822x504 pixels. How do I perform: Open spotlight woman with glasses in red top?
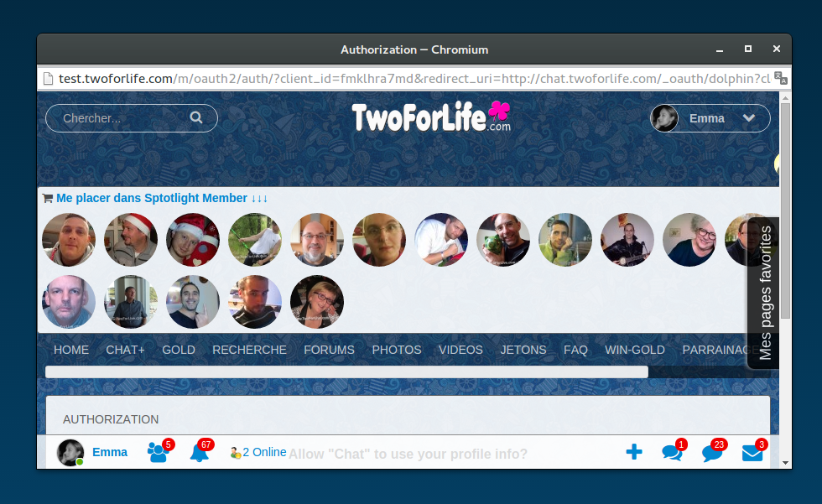379,240
